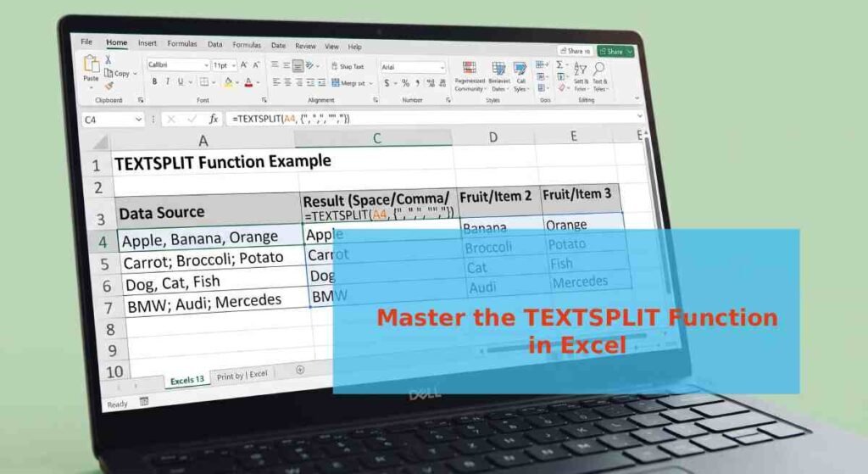Select column C header

point(377,138)
